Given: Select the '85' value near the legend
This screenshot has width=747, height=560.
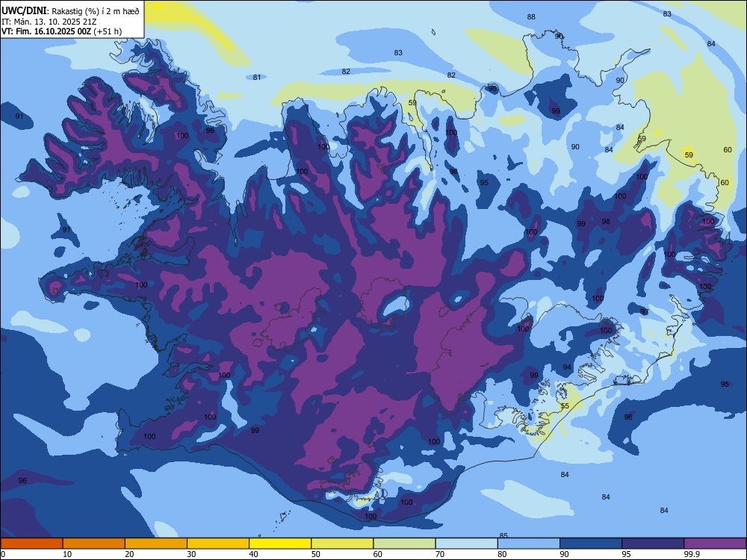Looking at the screenshot, I should pos(503,535).
